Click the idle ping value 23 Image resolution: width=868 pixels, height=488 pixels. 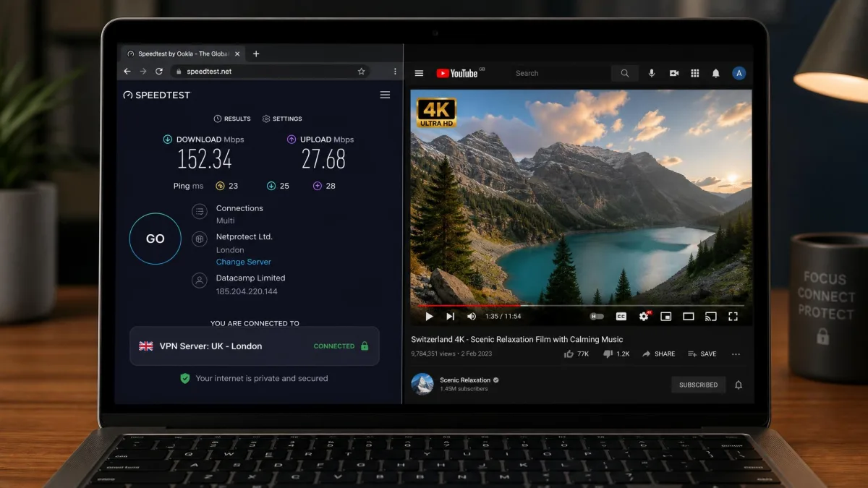233,186
